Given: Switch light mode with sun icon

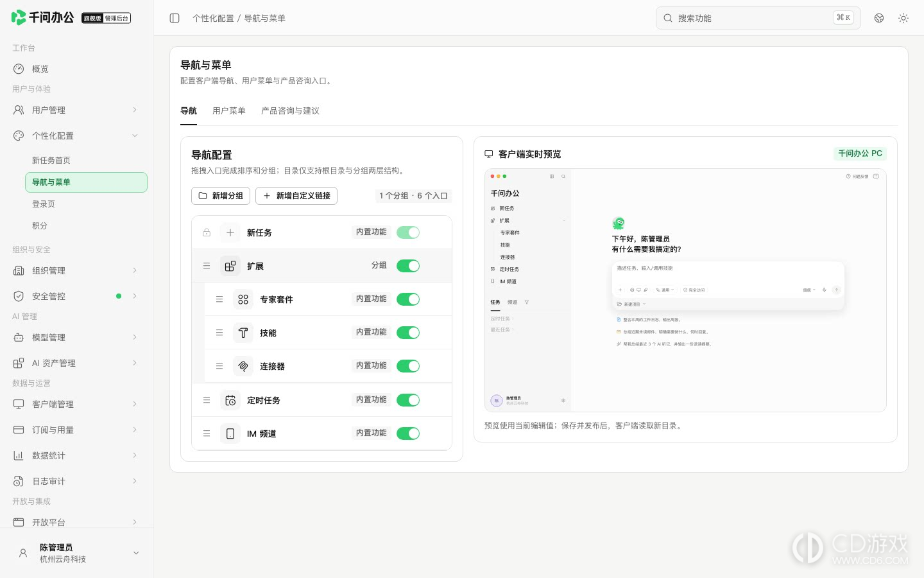Looking at the screenshot, I should 903,18.
